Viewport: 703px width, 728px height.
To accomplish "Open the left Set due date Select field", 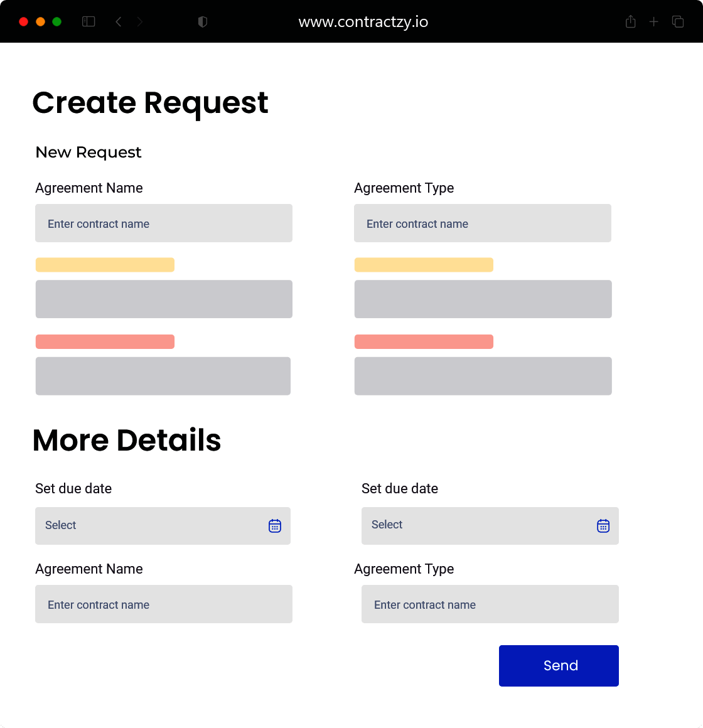I will 151,526.
